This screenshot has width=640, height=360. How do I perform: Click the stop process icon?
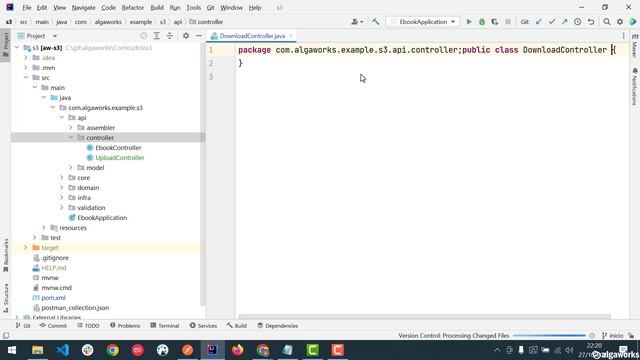click(x=508, y=22)
